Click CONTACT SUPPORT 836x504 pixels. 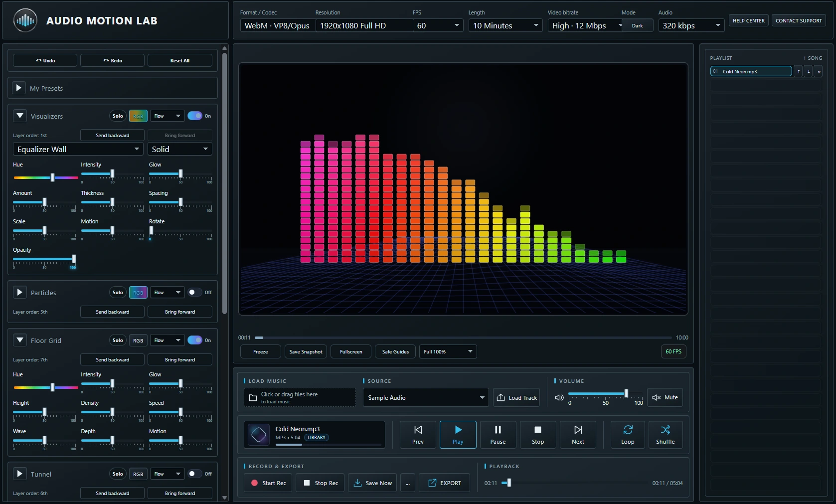pos(799,20)
